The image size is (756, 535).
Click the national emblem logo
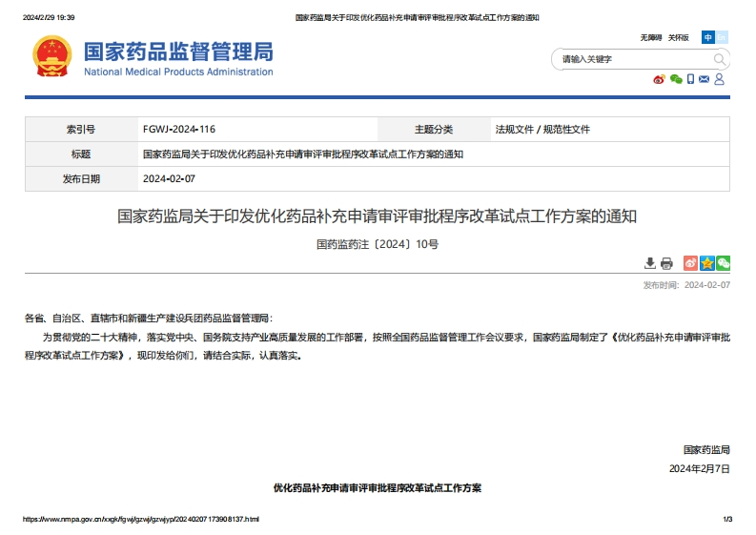pyautogui.click(x=51, y=57)
